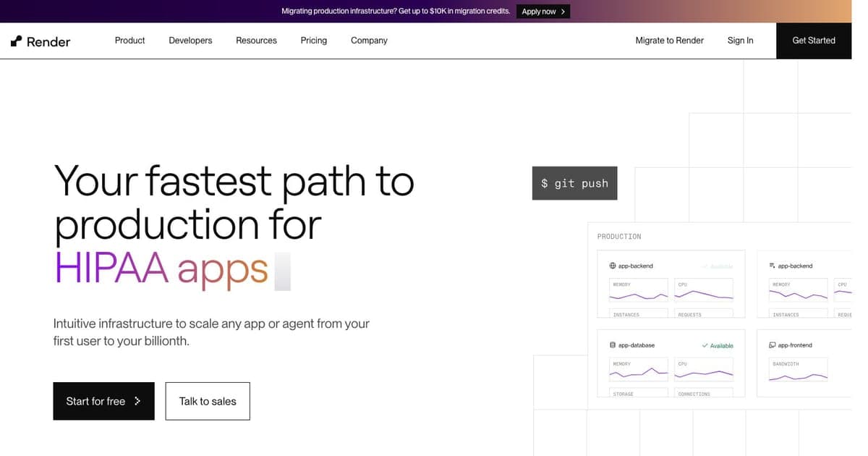This screenshot has width=868, height=456.
Task: Click the Start for free button
Action: coord(103,401)
